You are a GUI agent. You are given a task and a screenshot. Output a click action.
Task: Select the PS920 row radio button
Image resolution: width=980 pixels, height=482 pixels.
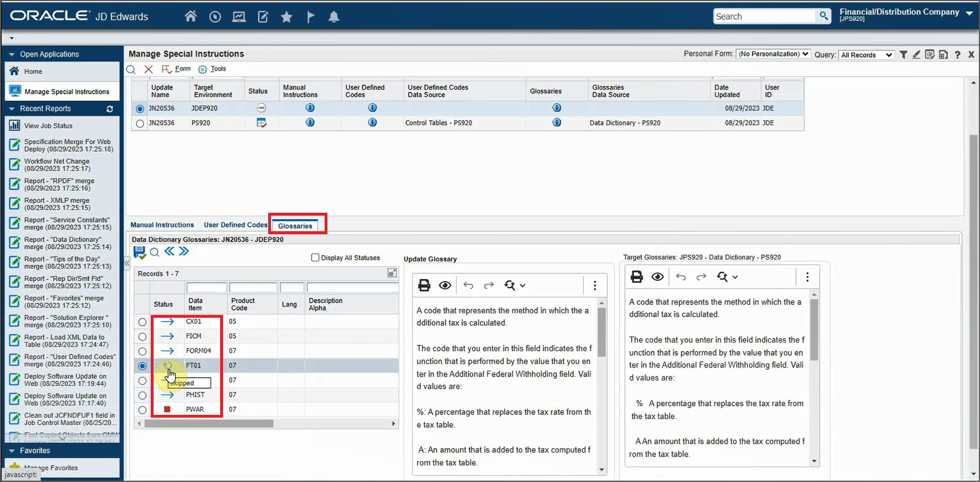click(x=140, y=123)
